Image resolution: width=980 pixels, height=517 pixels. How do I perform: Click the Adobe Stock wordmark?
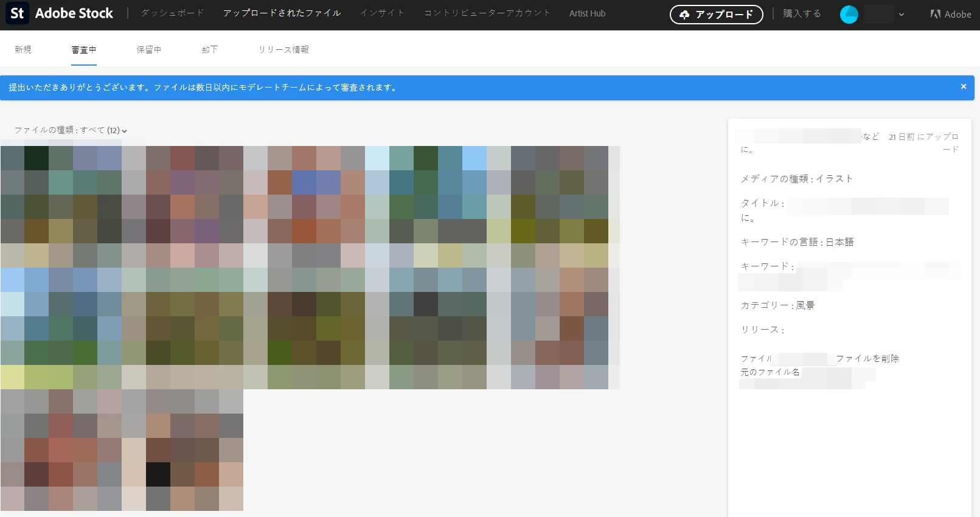(74, 13)
